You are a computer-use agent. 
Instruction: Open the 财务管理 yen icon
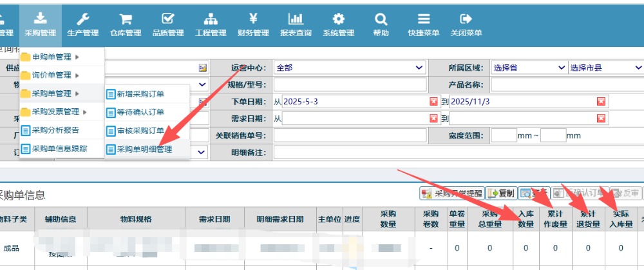point(253,19)
